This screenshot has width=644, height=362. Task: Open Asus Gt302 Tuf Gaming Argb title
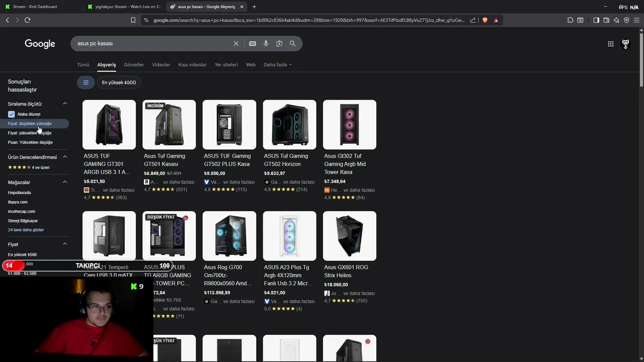click(345, 164)
